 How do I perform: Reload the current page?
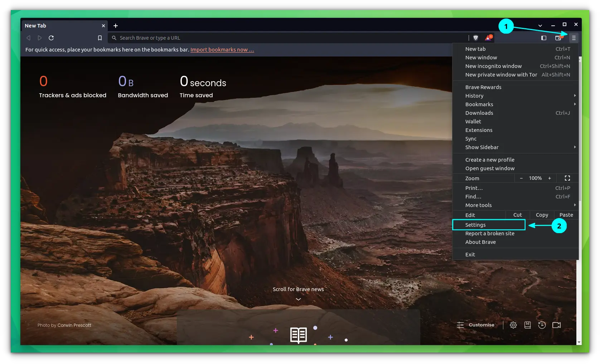click(x=51, y=38)
